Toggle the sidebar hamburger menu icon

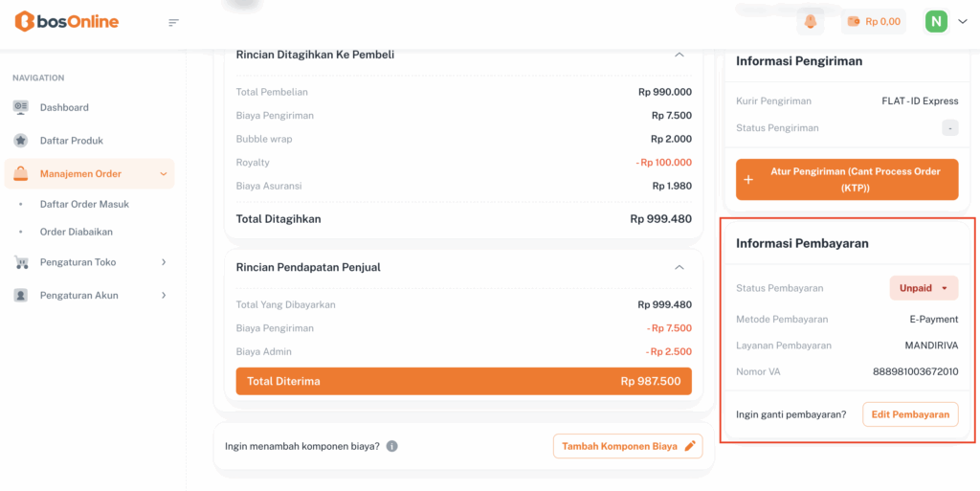[173, 22]
